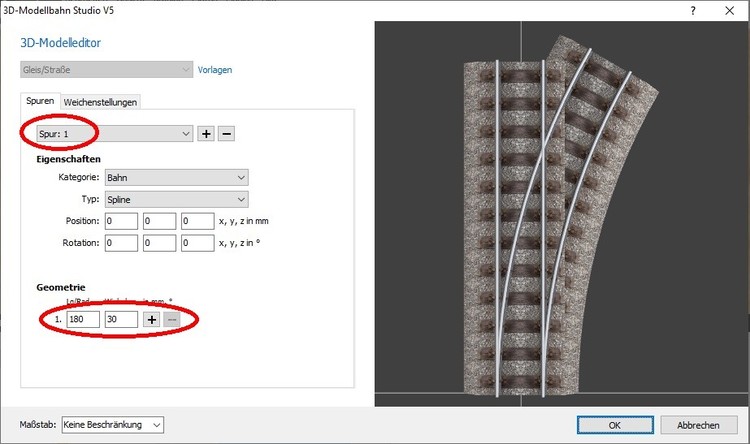Viewport: 750px width, 444px height.
Task: Add a new track with the plus button next to Spur: 1
Action: (x=206, y=134)
